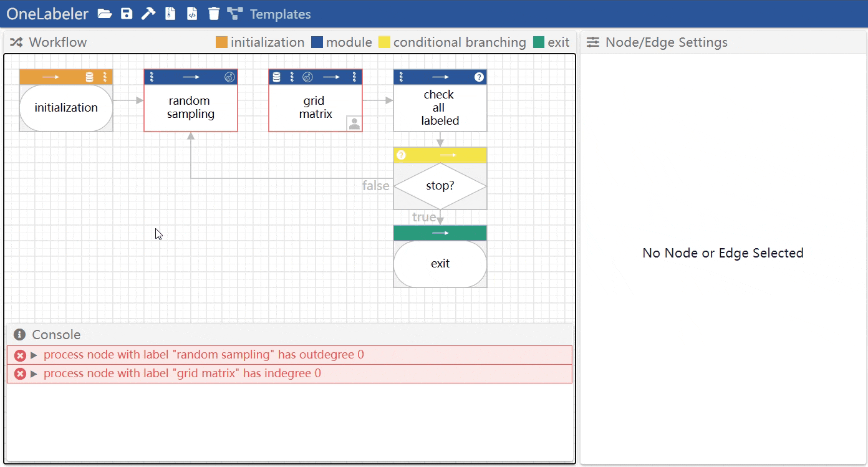Click question mark icon on check all labeled node
The image size is (868, 467).
[479, 77]
